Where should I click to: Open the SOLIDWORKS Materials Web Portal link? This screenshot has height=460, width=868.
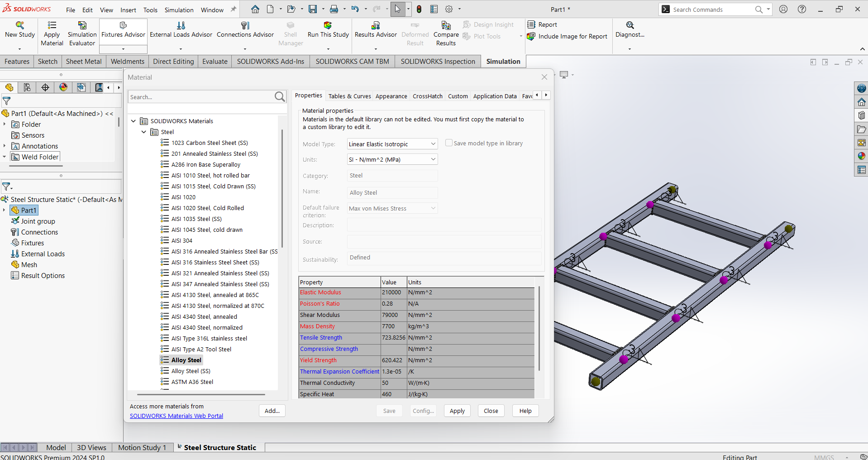176,416
